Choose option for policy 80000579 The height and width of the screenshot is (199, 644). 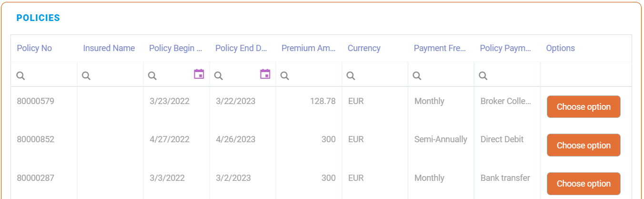coord(584,107)
